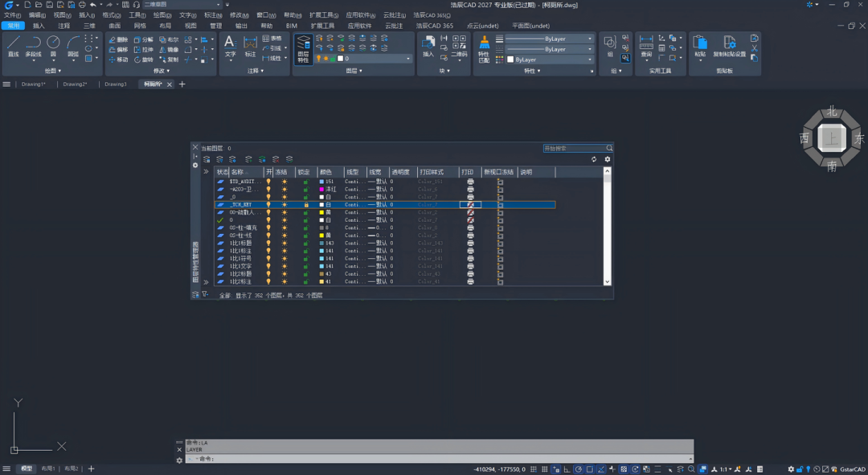The image size is (868, 475).
Task: Sort layers by 名称 column header
Action: (246, 172)
